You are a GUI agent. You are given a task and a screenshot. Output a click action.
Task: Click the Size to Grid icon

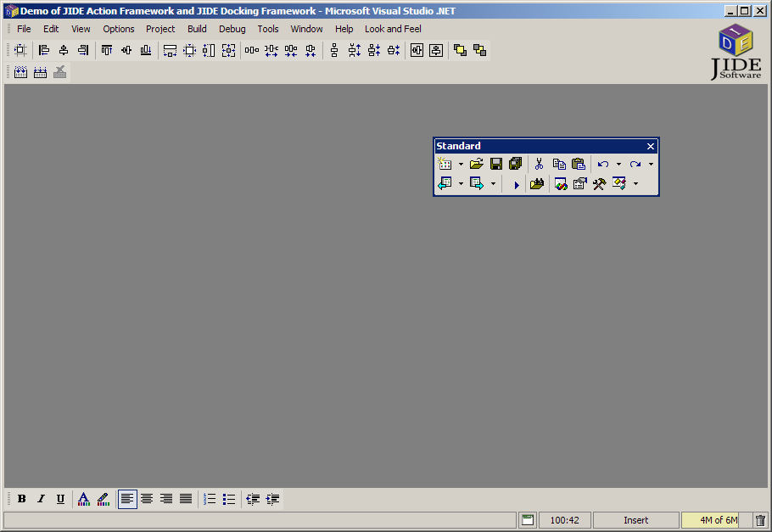(189, 50)
